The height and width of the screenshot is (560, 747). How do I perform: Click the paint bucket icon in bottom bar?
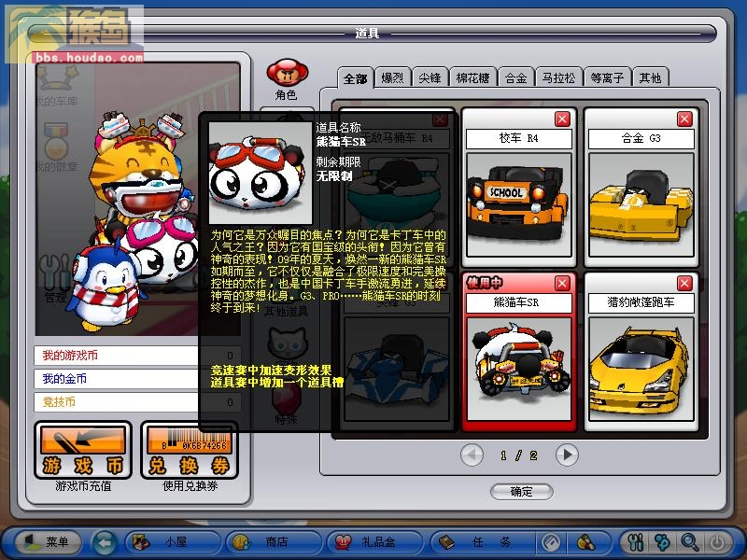586,542
